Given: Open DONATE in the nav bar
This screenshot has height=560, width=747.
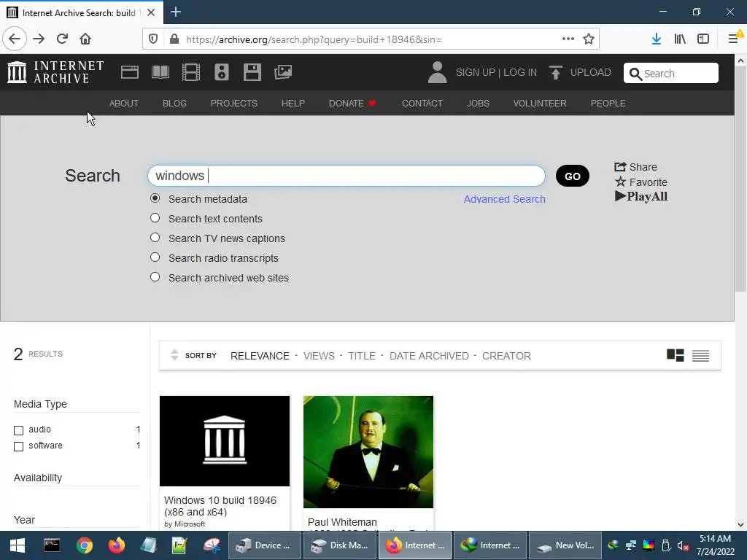Looking at the screenshot, I should (x=352, y=104).
